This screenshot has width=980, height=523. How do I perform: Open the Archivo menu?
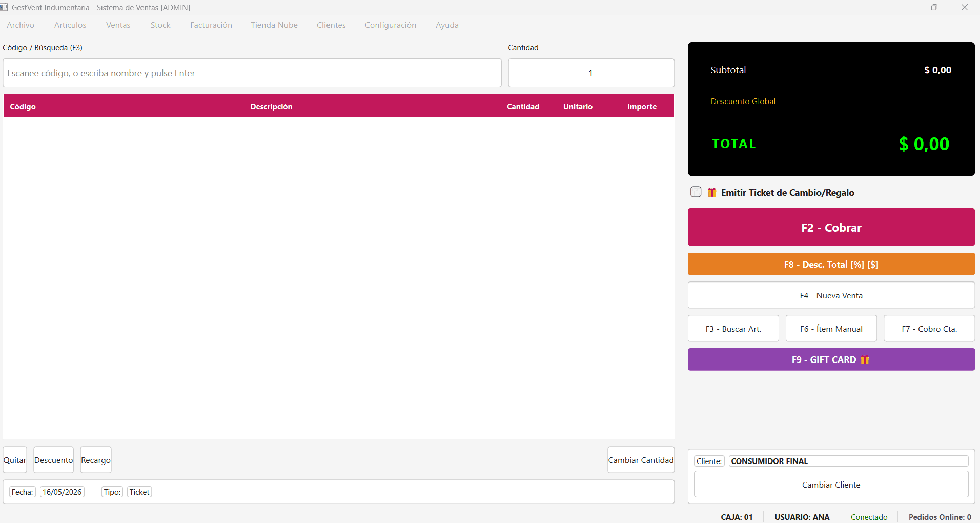[x=21, y=25]
